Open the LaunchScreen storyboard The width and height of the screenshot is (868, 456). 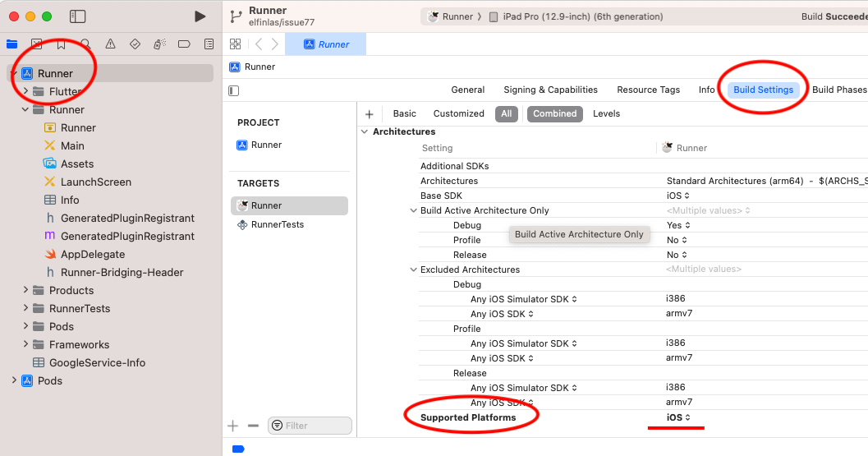[88, 182]
